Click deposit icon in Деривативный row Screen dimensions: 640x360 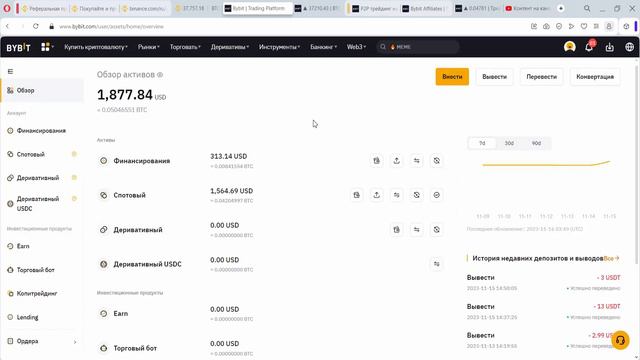pos(396,230)
